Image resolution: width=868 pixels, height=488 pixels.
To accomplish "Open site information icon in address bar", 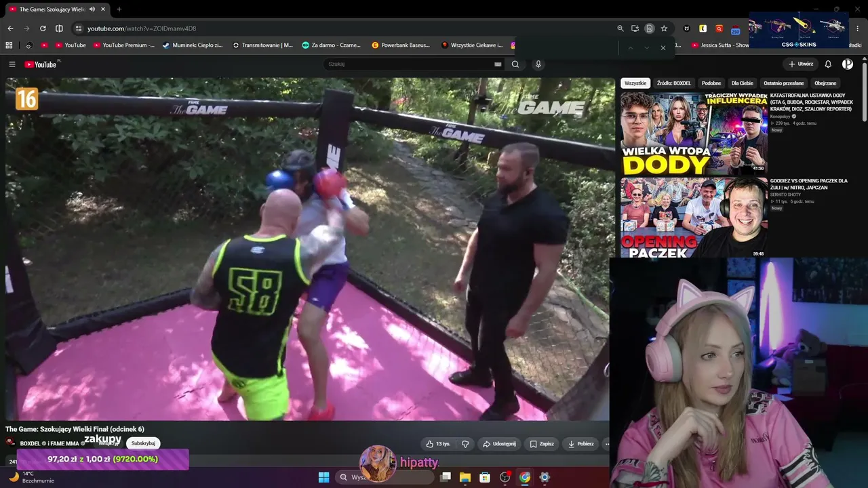I will pos(79,28).
